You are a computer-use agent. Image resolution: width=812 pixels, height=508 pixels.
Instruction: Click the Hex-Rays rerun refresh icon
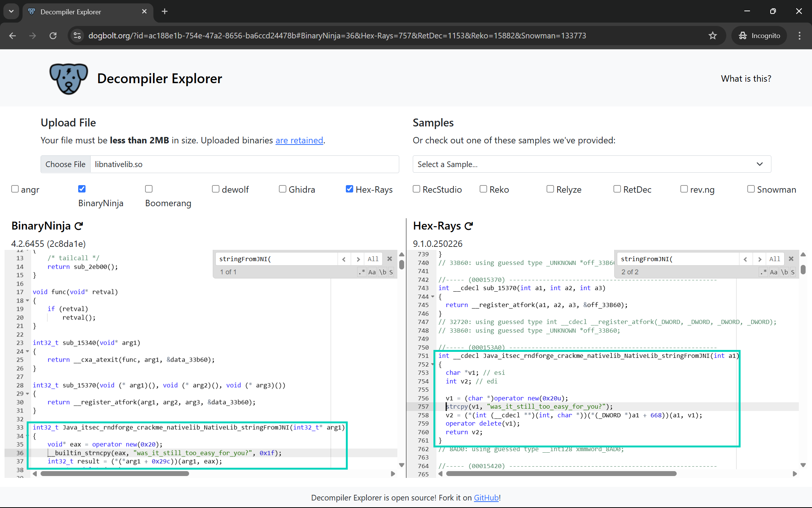pos(468,226)
